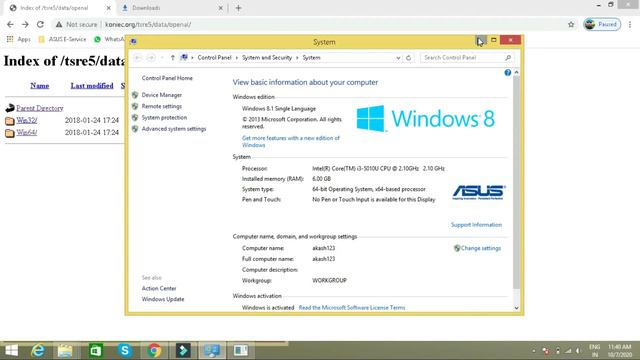The width and height of the screenshot is (640, 360).
Task: Switch to Chrome from taskbar
Action: pos(154,350)
